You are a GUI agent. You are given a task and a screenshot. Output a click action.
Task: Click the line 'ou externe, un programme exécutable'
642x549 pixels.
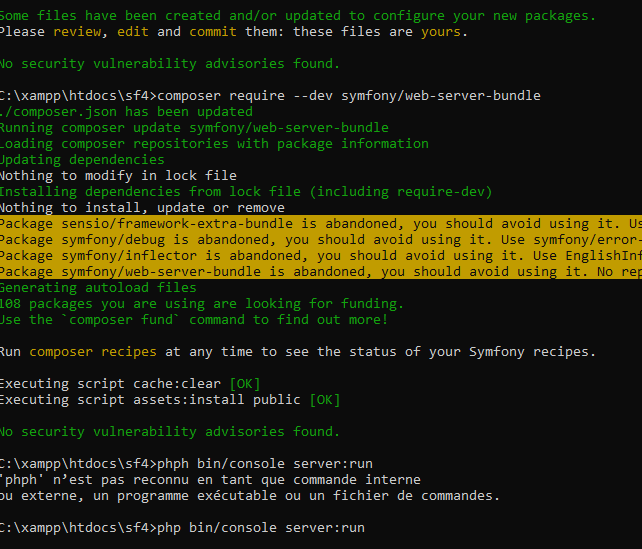[x=250, y=495]
